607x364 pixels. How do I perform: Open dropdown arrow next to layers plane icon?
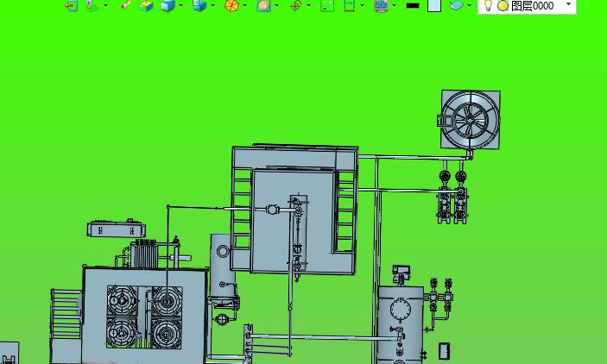click(469, 5)
